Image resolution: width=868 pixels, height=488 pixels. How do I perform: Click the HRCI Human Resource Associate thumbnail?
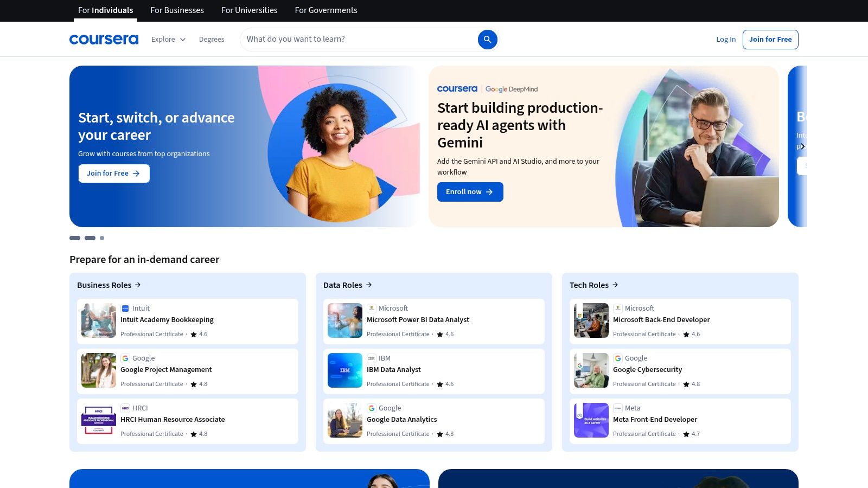(x=99, y=420)
